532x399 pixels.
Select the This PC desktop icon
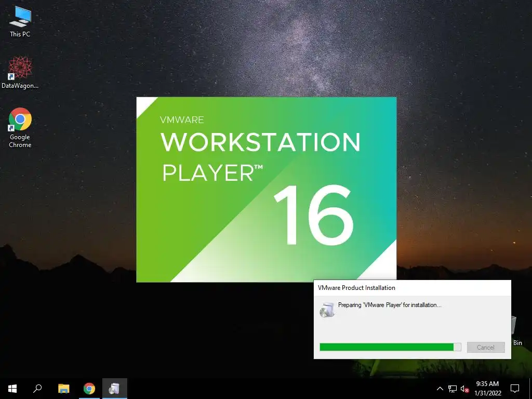pos(20,21)
